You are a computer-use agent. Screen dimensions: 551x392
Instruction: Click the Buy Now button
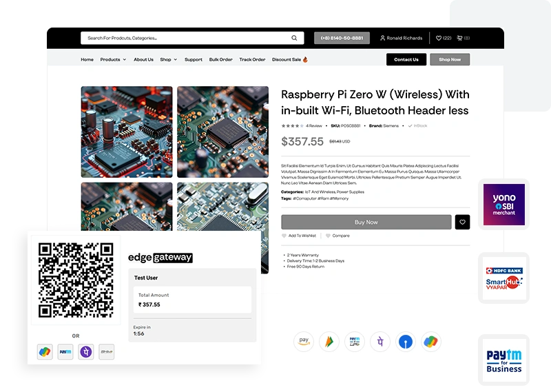pyautogui.click(x=366, y=223)
